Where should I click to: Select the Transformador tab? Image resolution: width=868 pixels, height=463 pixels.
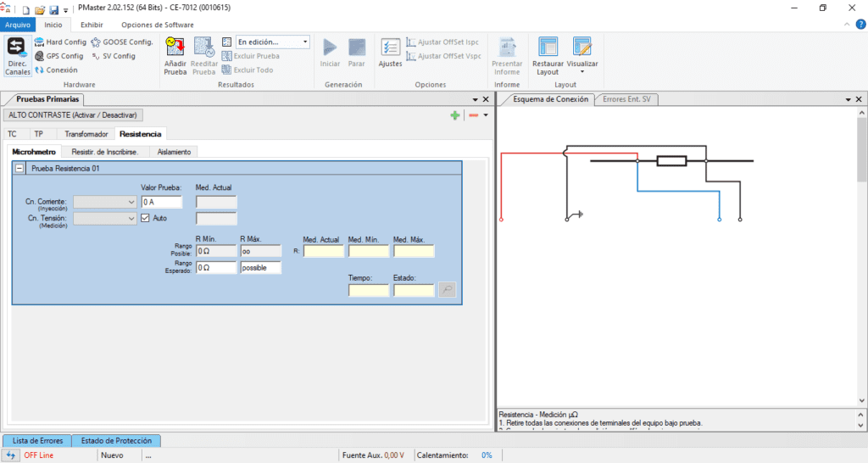[x=86, y=134]
